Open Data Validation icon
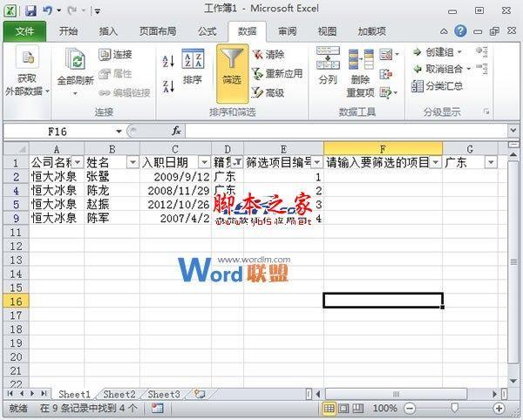The width and height of the screenshot is (523, 420). (x=386, y=54)
